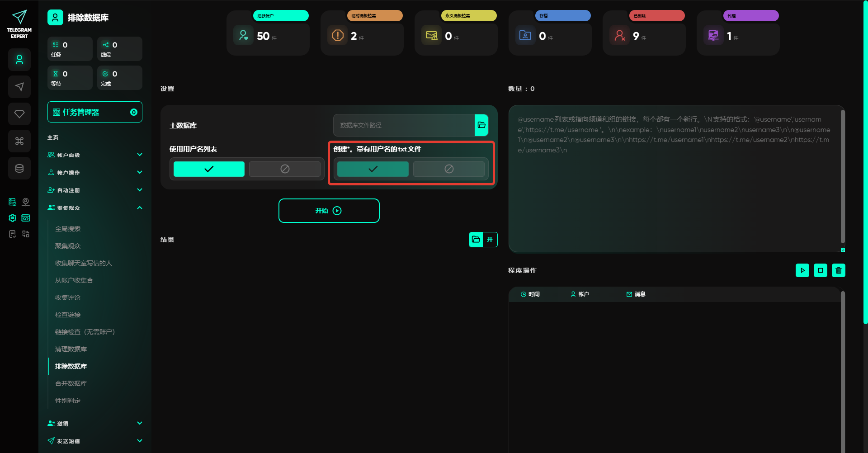Click the 开始 start button
868x453 pixels.
(329, 211)
